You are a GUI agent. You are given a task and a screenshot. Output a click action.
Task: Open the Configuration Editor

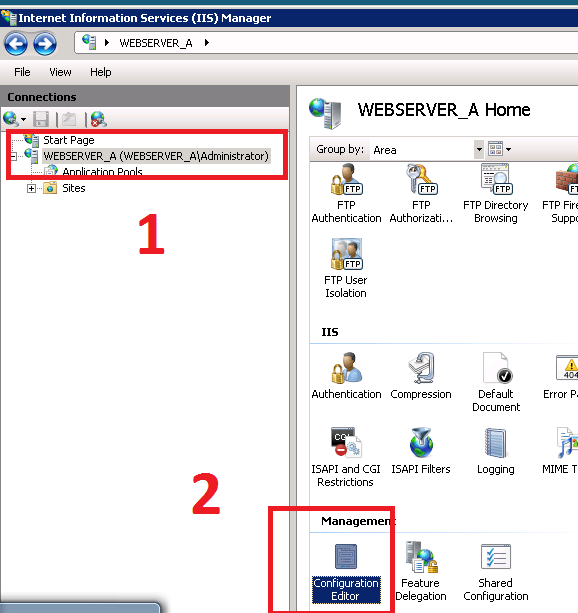[x=346, y=573]
